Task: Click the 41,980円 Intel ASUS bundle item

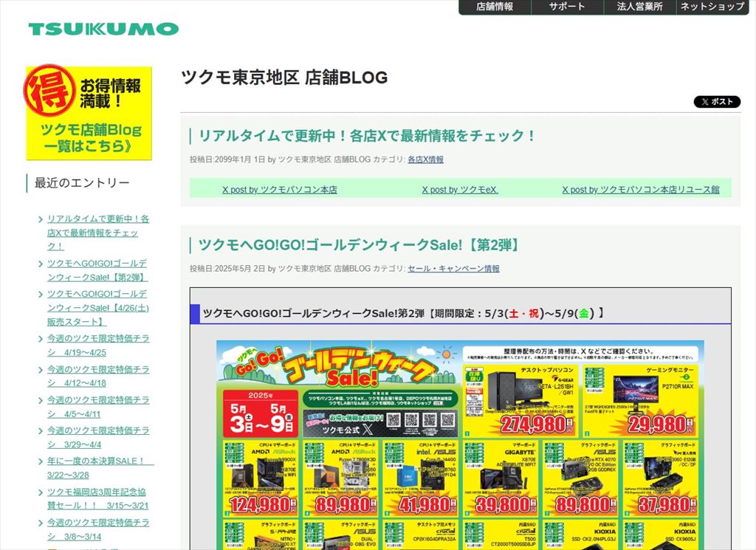Action: pos(422,478)
